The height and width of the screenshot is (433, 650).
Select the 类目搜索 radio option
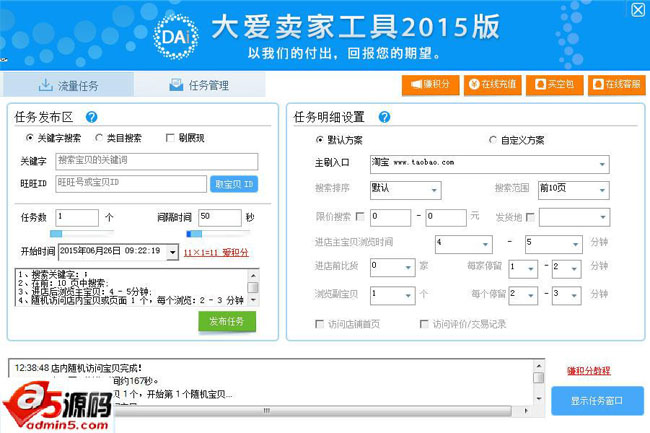[99, 138]
